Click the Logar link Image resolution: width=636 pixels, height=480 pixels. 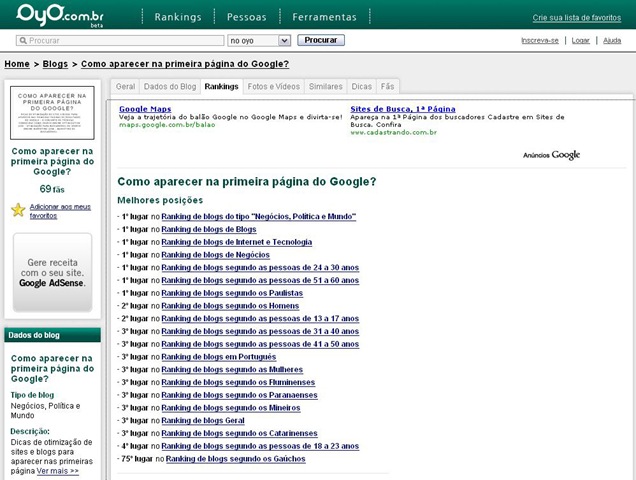[x=580, y=41]
